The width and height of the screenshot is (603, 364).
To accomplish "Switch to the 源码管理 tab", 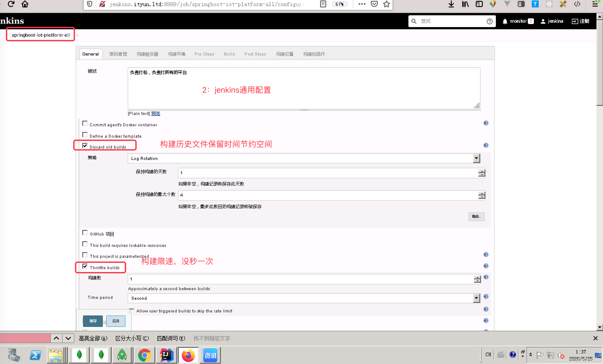I will tap(118, 54).
